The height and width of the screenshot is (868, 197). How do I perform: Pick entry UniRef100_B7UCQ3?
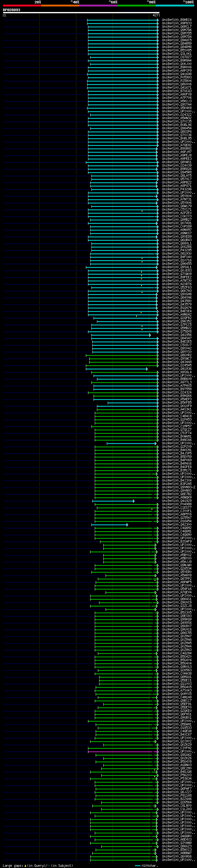176,91
